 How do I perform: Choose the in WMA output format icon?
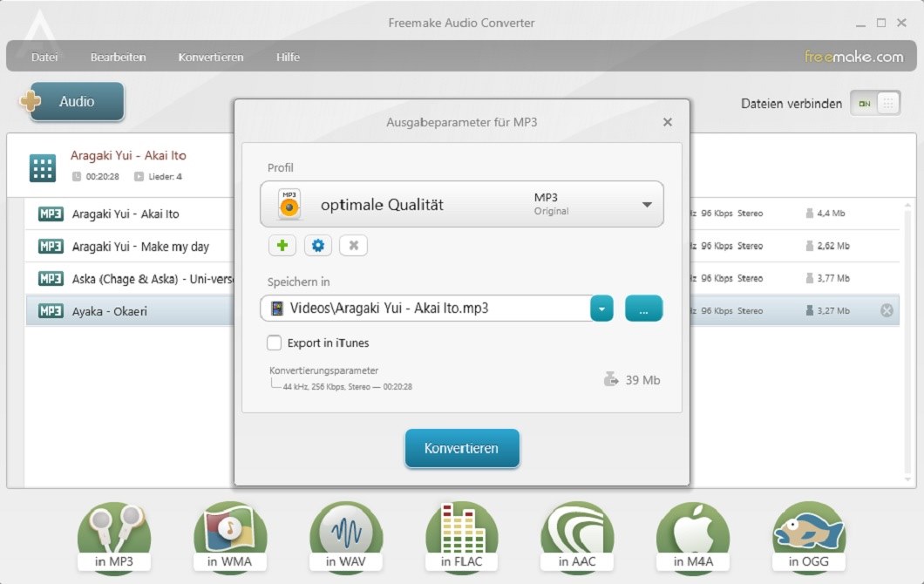[230, 537]
